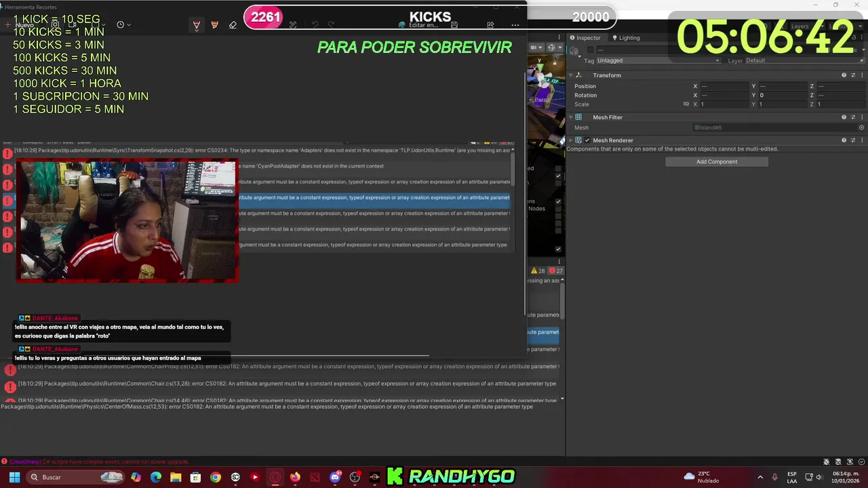
Task: Toggle the console errors count filter showing 27
Action: [556, 270]
